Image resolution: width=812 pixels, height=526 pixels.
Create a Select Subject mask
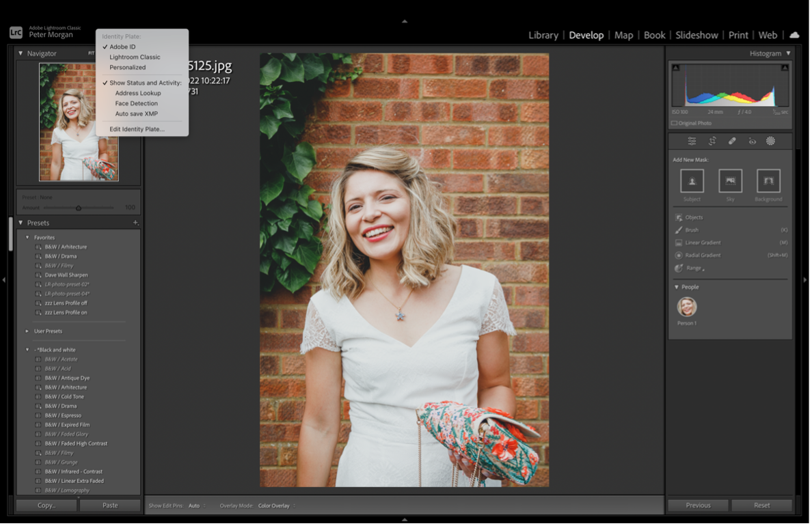pos(692,181)
